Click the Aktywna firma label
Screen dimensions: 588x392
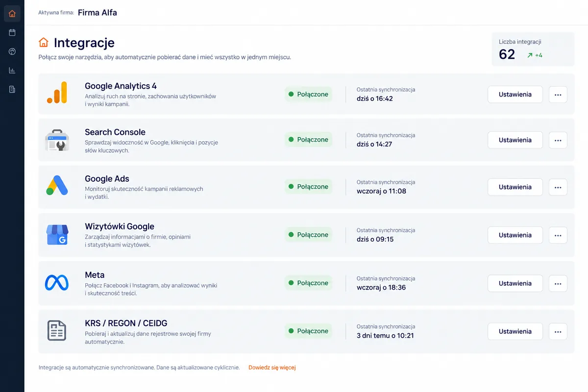[56, 13]
